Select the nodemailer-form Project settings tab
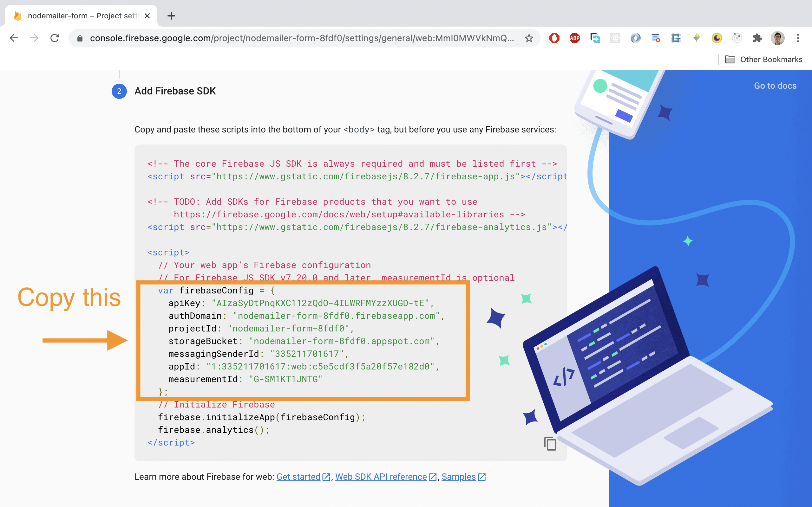Screen dimensions: 812x507 [x=81, y=16]
